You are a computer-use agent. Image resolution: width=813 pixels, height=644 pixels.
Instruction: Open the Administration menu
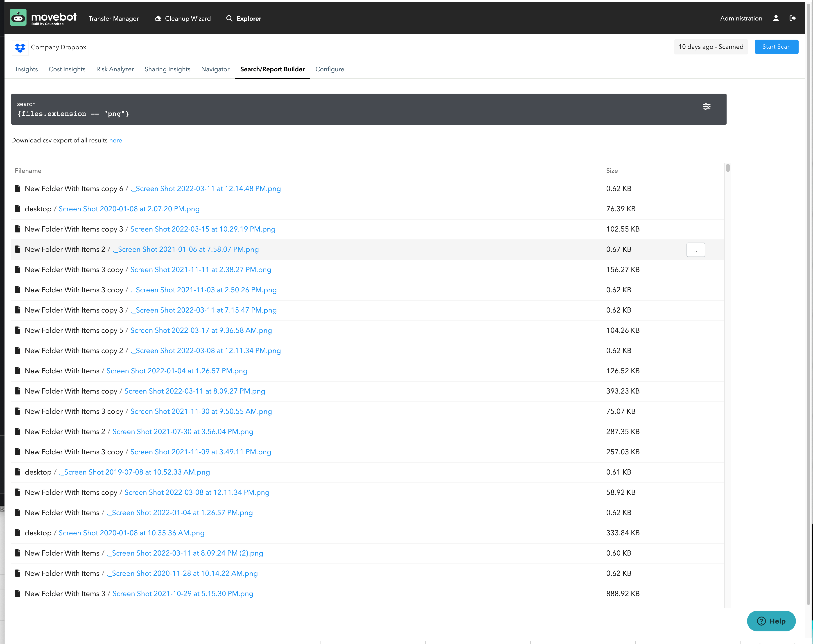pos(741,18)
